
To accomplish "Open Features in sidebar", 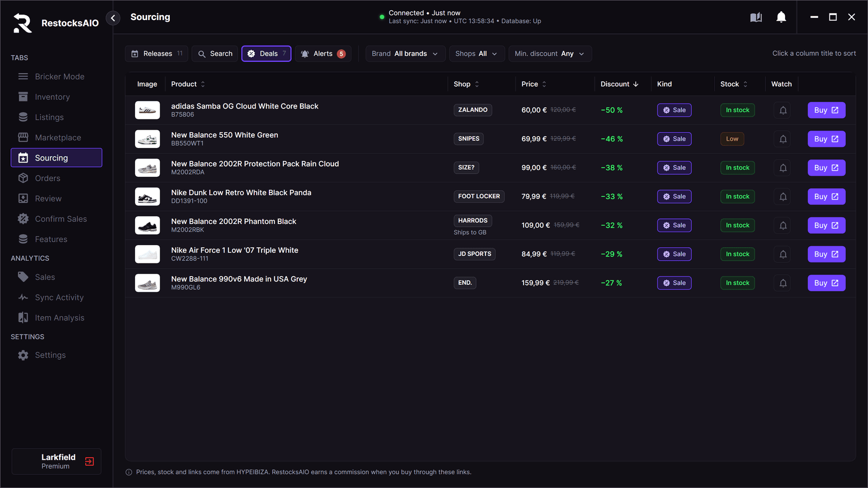I will tap(56, 239).
